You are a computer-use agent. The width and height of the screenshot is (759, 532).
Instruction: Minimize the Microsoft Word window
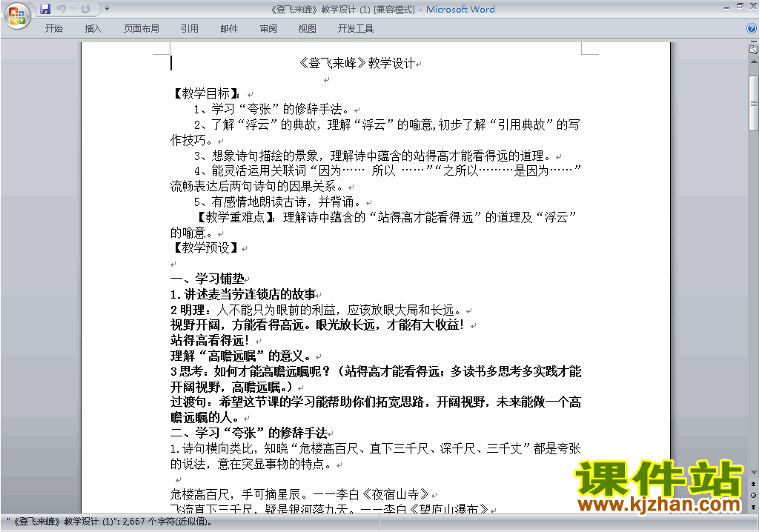click(727, 7)
